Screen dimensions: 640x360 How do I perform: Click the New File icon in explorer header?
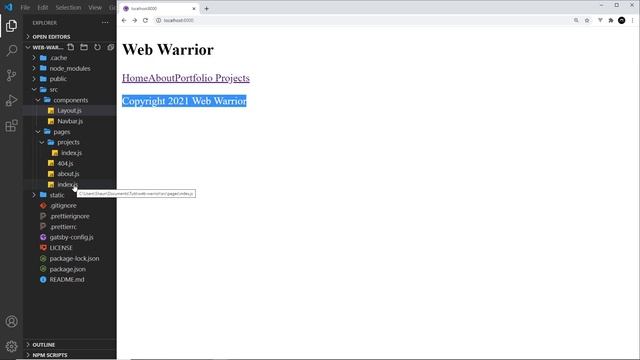(71, 47)
